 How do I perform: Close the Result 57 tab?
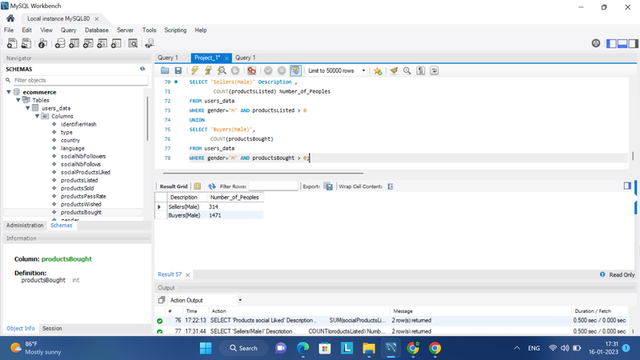188,275
